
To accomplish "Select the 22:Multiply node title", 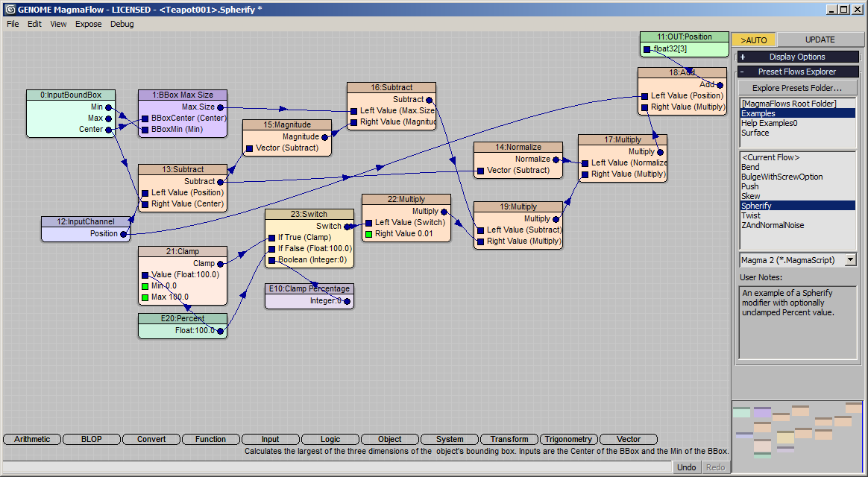I will (406, 199).
